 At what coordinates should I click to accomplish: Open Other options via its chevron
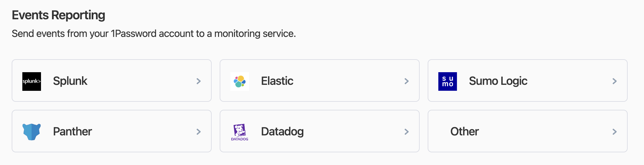click(615, 132)
